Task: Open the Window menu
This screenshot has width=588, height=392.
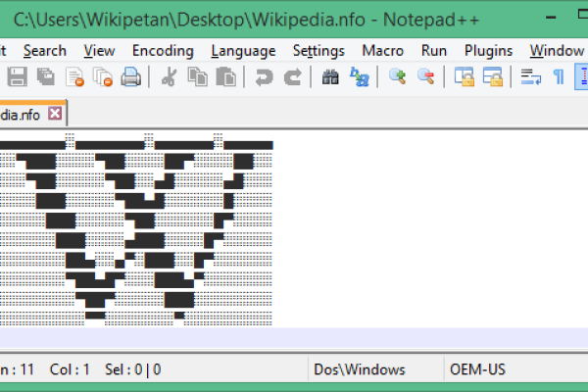Action: pyautogui.click(x=557, y=51)
